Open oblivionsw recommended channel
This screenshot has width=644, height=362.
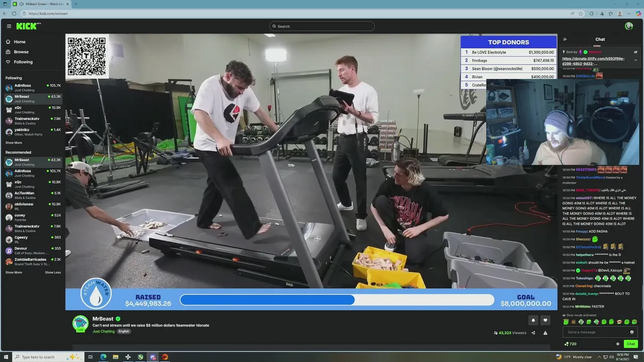pyautogui.click(x=33, y=206)
